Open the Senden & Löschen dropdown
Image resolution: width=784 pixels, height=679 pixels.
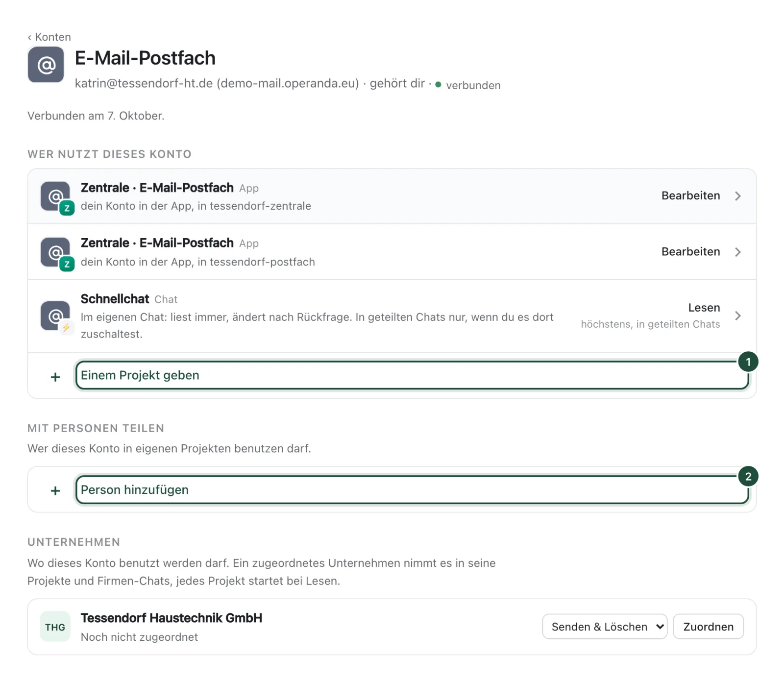[605, 627]
